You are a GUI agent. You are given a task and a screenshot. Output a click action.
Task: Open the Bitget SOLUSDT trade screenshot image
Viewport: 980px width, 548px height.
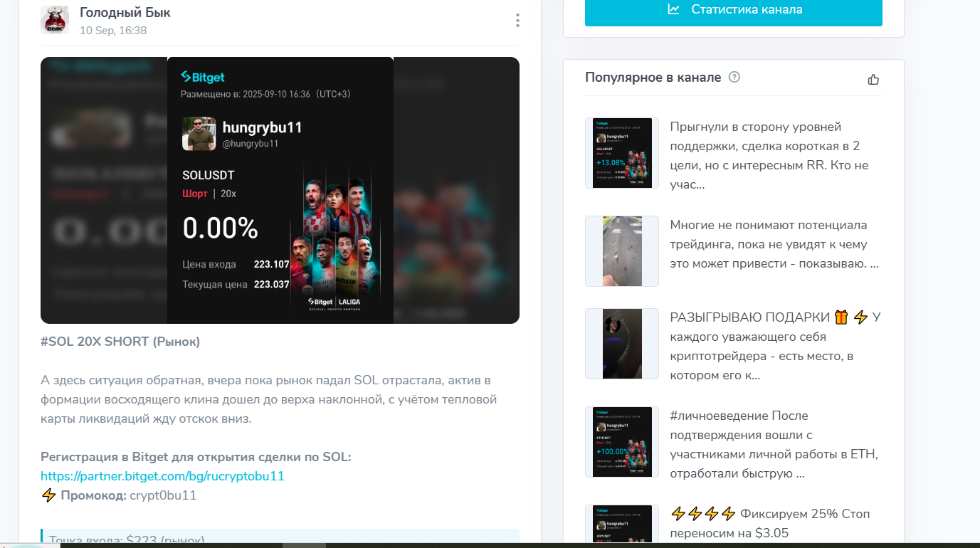(x=280, y=190)
